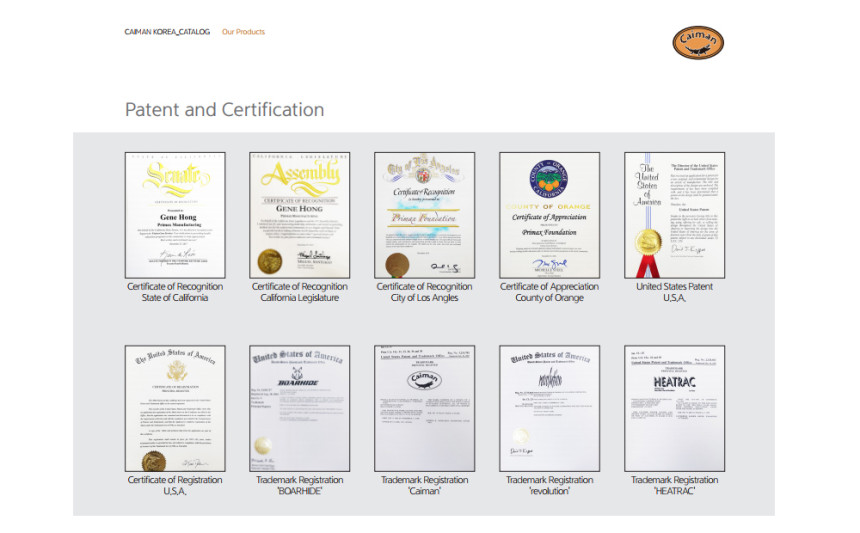Open the Certificate of Registration U.S.A. image
Viewport: 860px width, 533px height.
[x=175, y=408]
